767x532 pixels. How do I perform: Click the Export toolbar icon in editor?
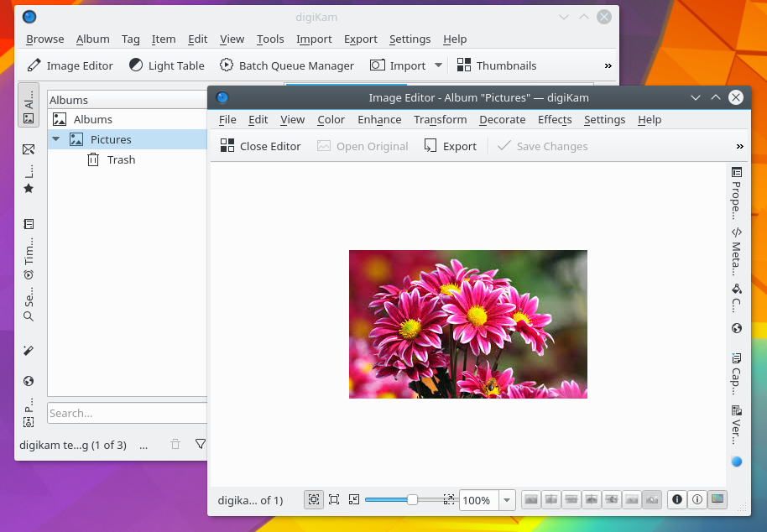click(x=450, y=146)
